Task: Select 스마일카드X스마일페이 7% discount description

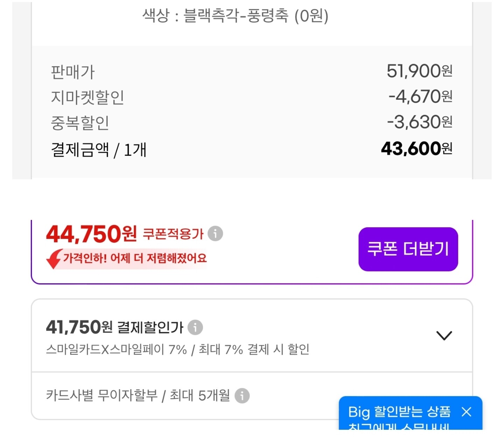Action: click(177, 349)
